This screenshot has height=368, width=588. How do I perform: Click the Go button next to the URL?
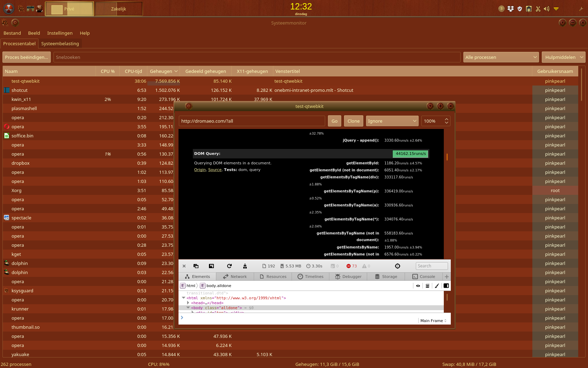click(334, 121)
